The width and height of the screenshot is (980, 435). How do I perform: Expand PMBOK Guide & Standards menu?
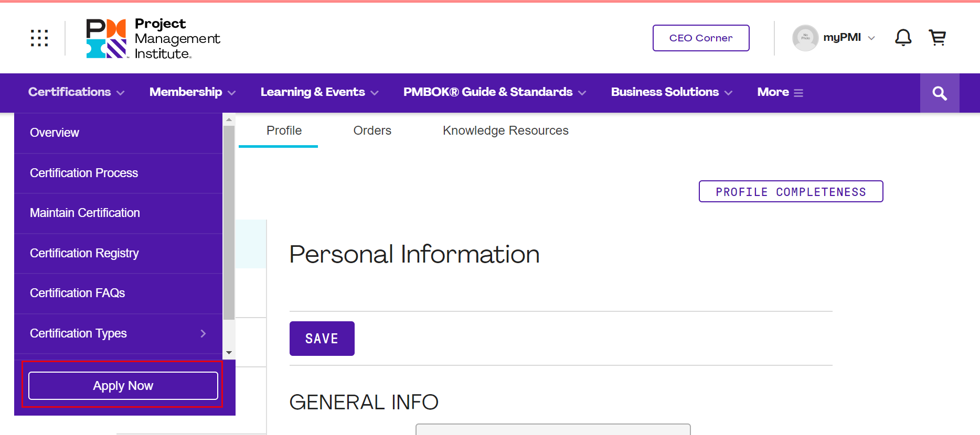coord(494,92)
